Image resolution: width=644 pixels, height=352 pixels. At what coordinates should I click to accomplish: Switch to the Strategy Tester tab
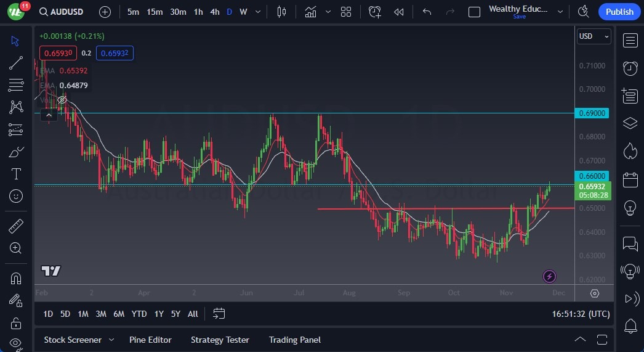click(x=220, y=340)
